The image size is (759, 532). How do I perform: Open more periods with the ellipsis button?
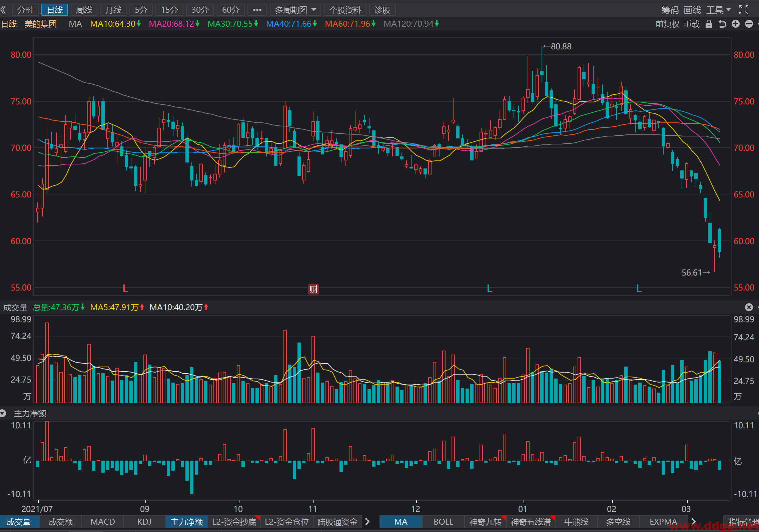pyautogui.click(x=257, y=10)
